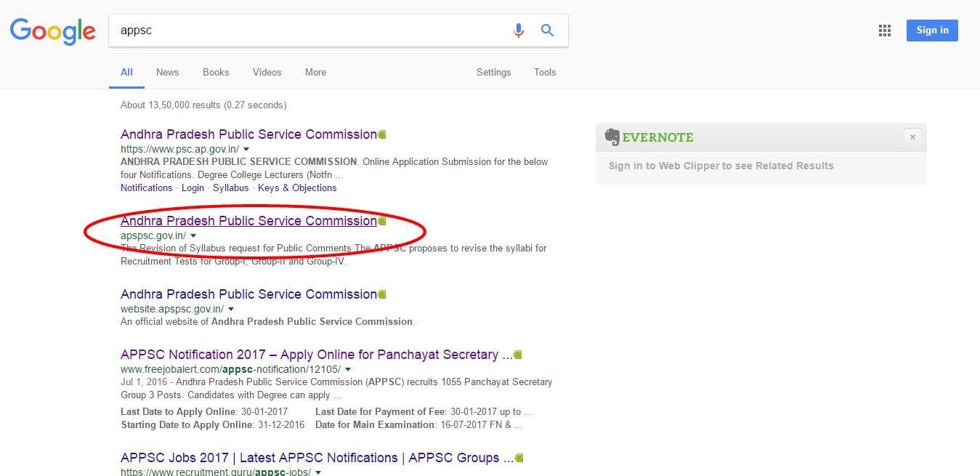This screenshot has height=476, width=980.
Task: Open the APPSC Notification 2017 Panchayat Secretary result
Action: click(x=317, y=355)
